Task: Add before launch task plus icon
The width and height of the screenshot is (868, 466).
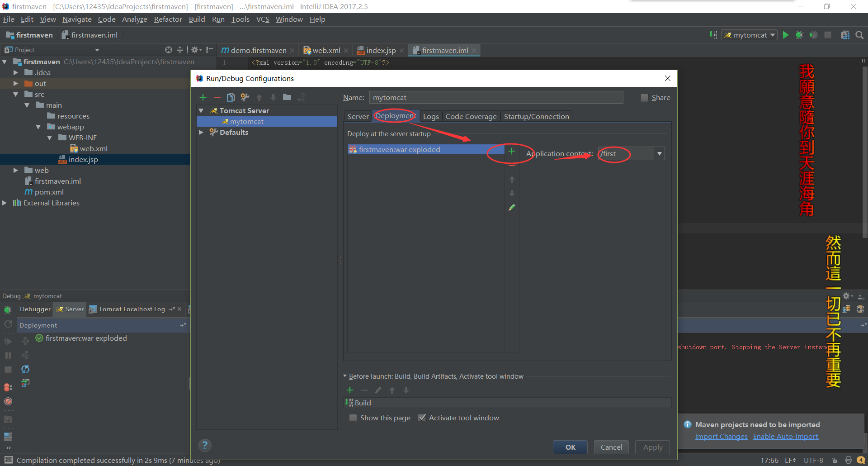Action: [350, 390]
